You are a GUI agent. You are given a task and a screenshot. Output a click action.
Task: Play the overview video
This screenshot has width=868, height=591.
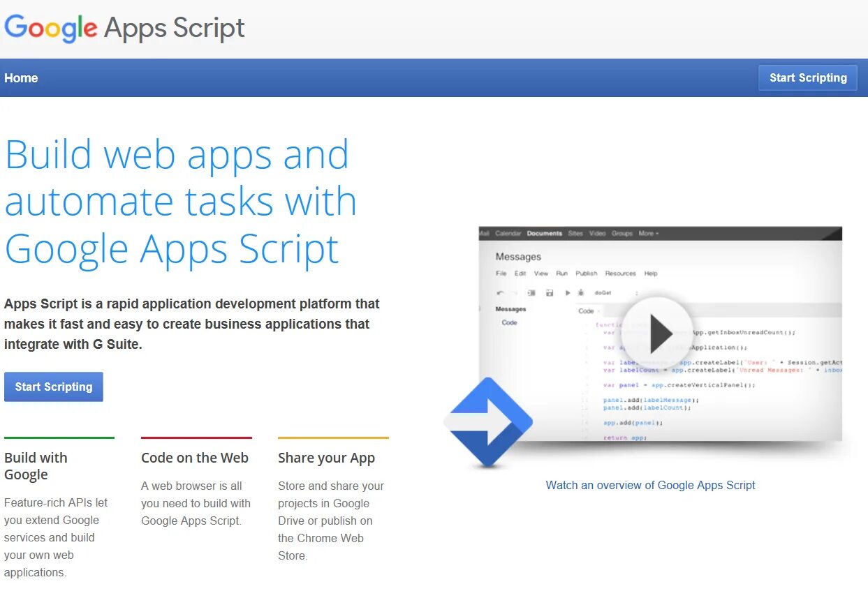tap(656, 334)
